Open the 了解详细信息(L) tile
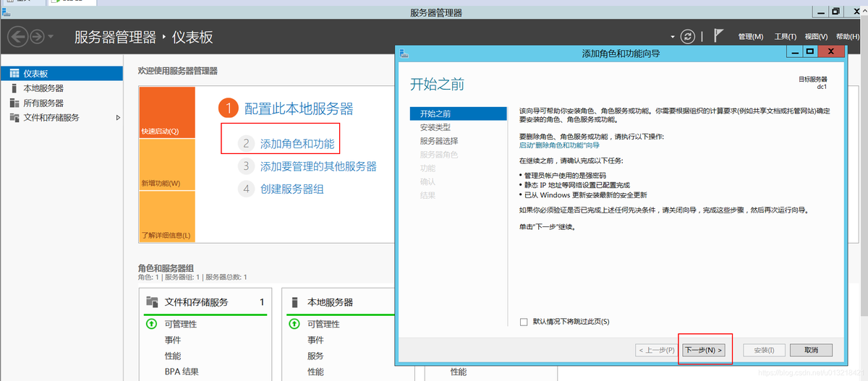This screenshot has width=868, height=381. point(167,216)
